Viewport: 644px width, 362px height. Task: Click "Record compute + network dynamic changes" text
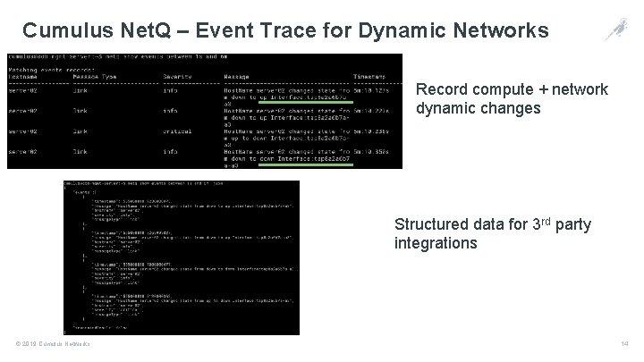click(x=512, y=98)
